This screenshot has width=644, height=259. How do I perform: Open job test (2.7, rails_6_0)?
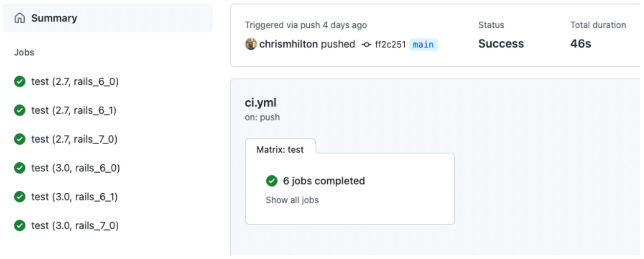click(x=75, y=82)
